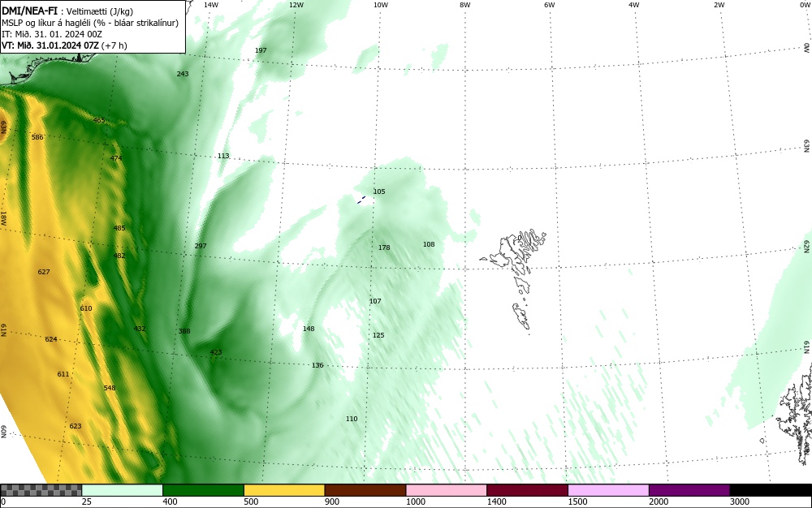
Task: Click the brown legend color swatch
Action: click(x=365, y=490)
